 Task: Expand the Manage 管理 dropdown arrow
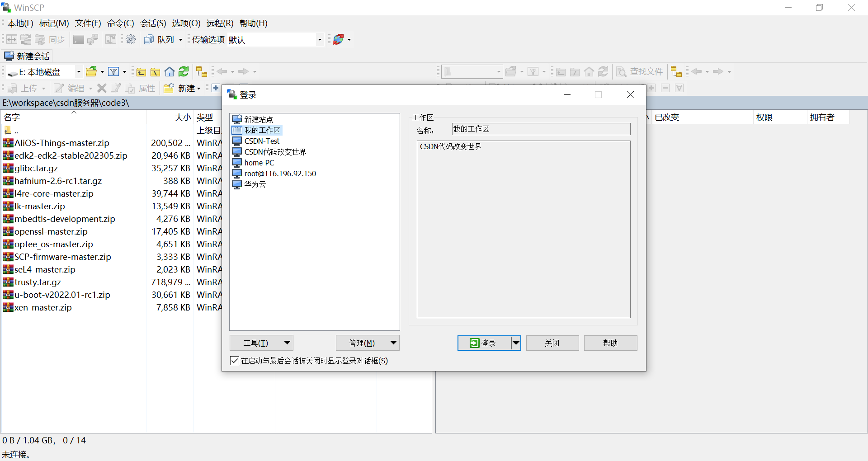pyautogui.click(x=393, y=343)
